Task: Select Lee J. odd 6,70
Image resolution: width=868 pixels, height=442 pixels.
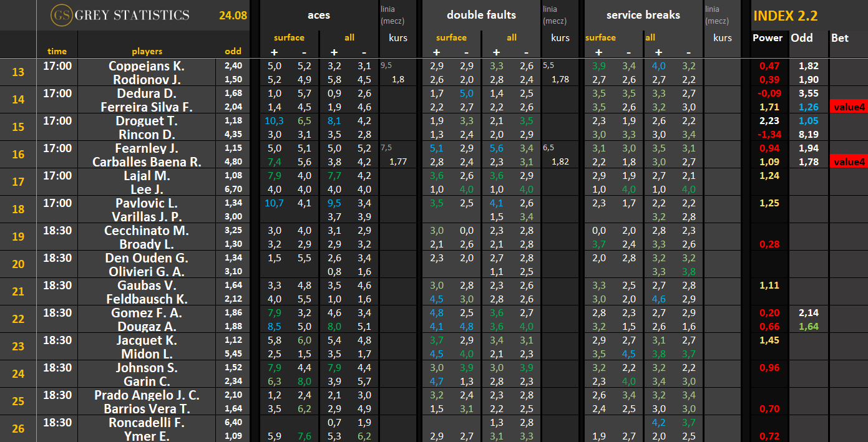Action: click(233, 190)
